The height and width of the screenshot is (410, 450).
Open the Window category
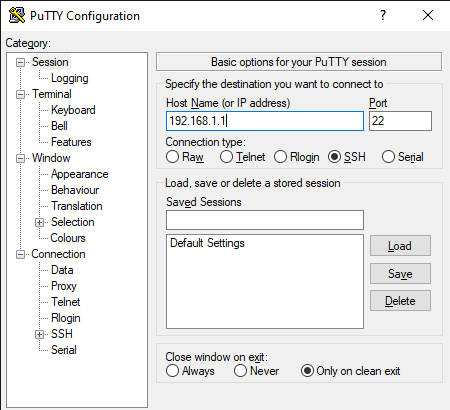pos(51,158)
